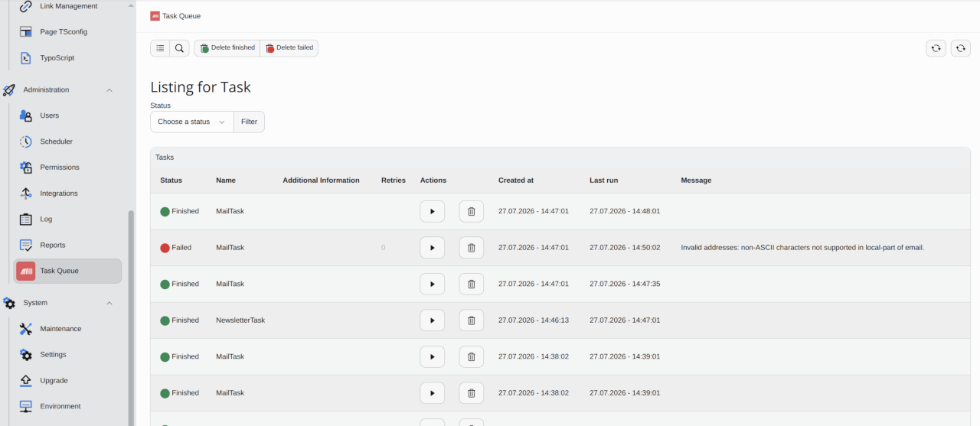Open the Settings module

67,355
